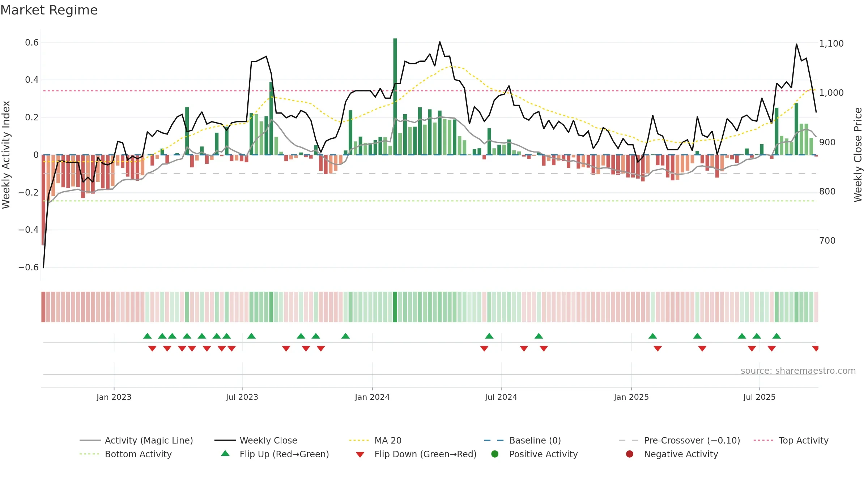The image size is (868, 488).
Task: Click the Jan 2023 x-axis tick label
Action: (114, 397)
